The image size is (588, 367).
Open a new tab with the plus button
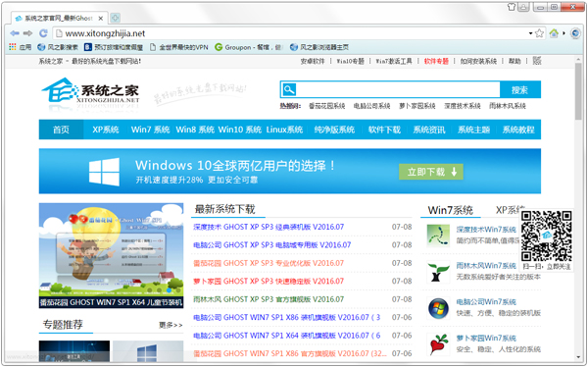click(x=115, y=18)
